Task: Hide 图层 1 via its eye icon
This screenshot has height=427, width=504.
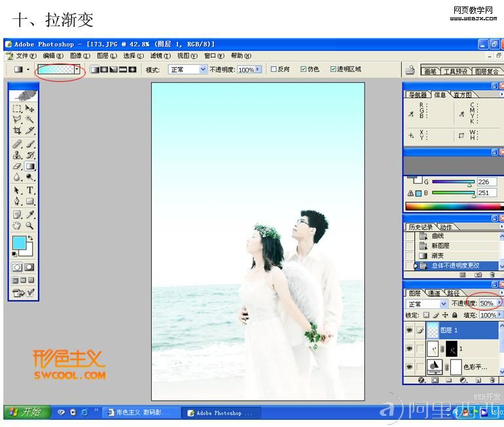Action: tap(409, 330)
